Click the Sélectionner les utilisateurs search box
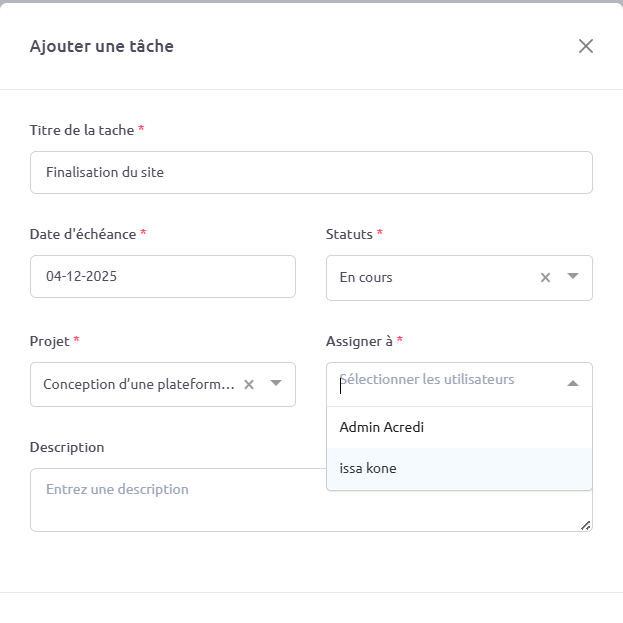 tap(440, 381)
